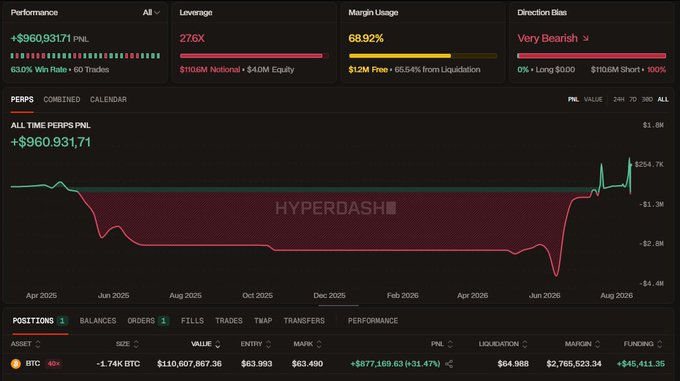Screen dimensions: 680x381
Task: Click the Very Bearish down-arrow icon
Action: 586,38
